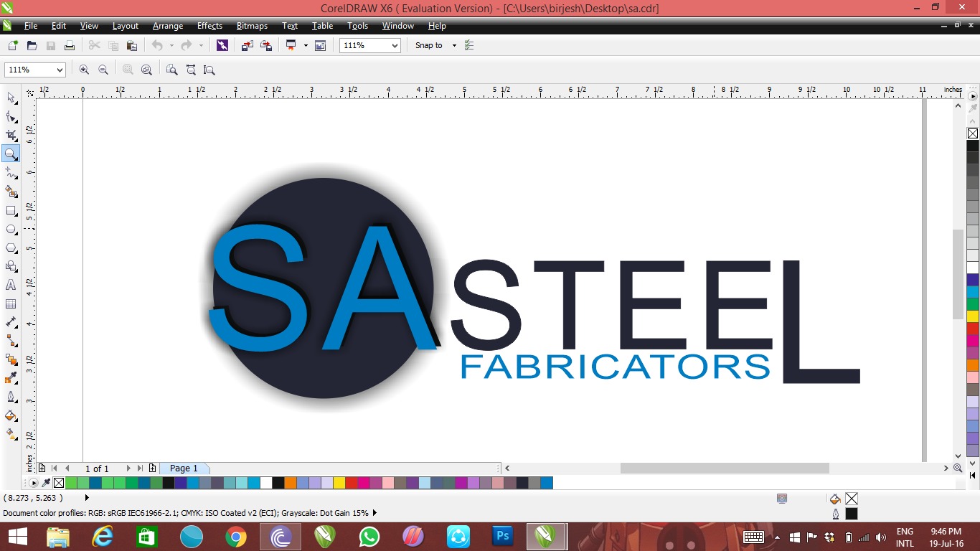Screen dimensions: 980x551
Task: Expand the document color profiles arrow
Action: [374, 513]
